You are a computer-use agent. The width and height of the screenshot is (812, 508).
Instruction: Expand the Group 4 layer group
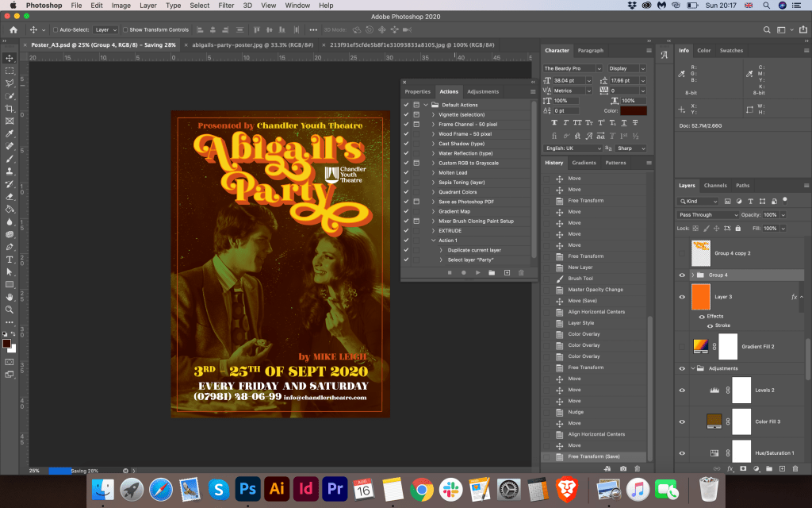[x=693, y=275]
